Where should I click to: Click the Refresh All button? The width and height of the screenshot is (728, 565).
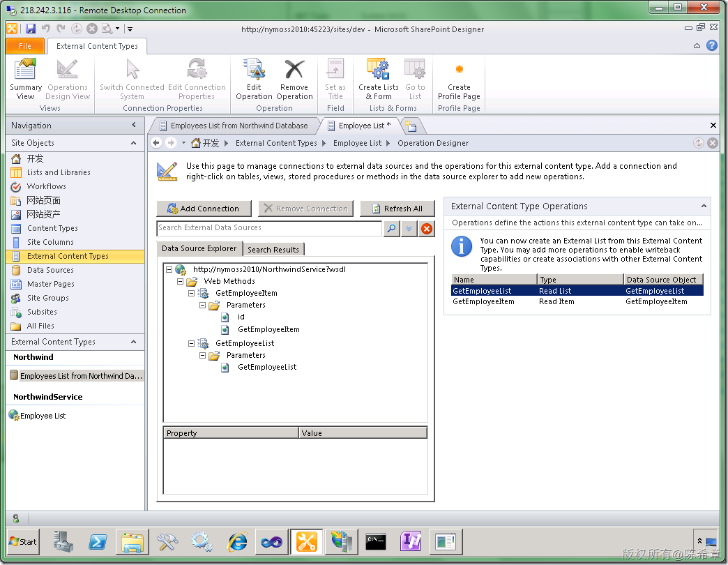tap(397, 209)
